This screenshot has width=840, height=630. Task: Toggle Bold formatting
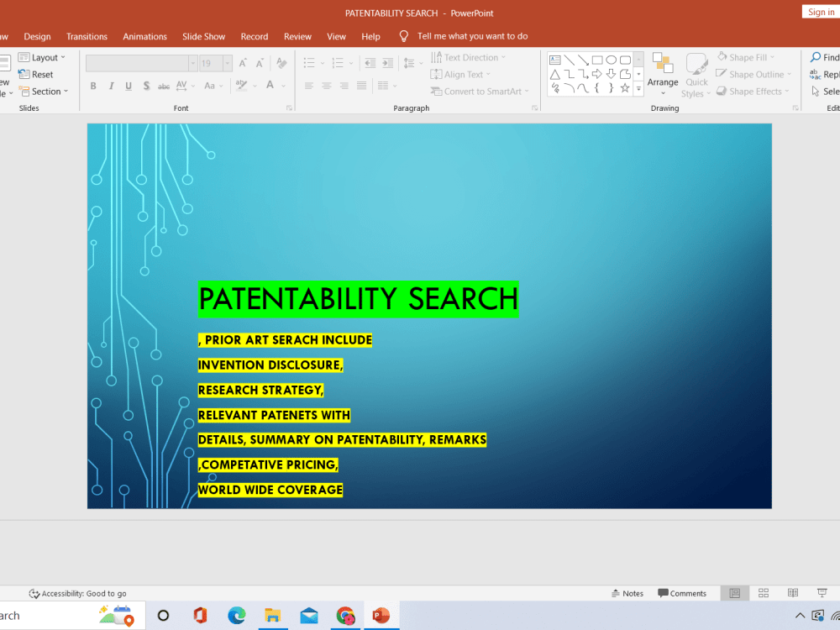pyautogui.click(x=93, y=86)
